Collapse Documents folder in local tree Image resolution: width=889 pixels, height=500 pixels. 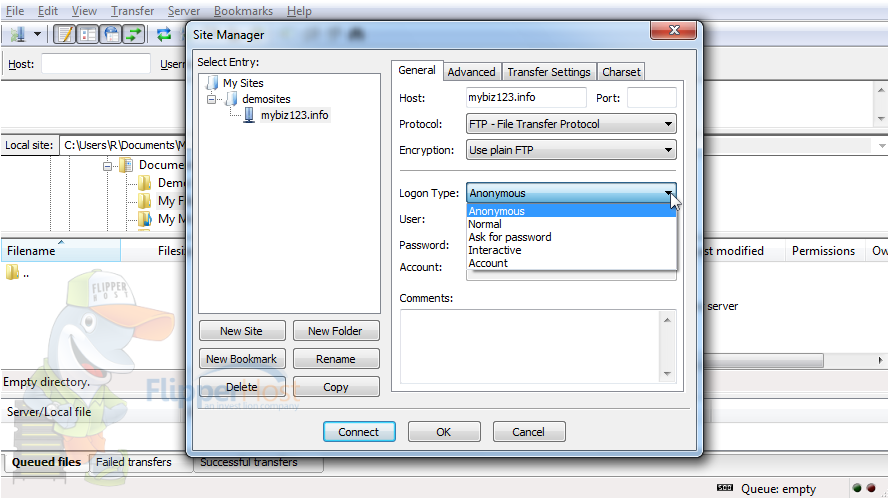[107, 166]
